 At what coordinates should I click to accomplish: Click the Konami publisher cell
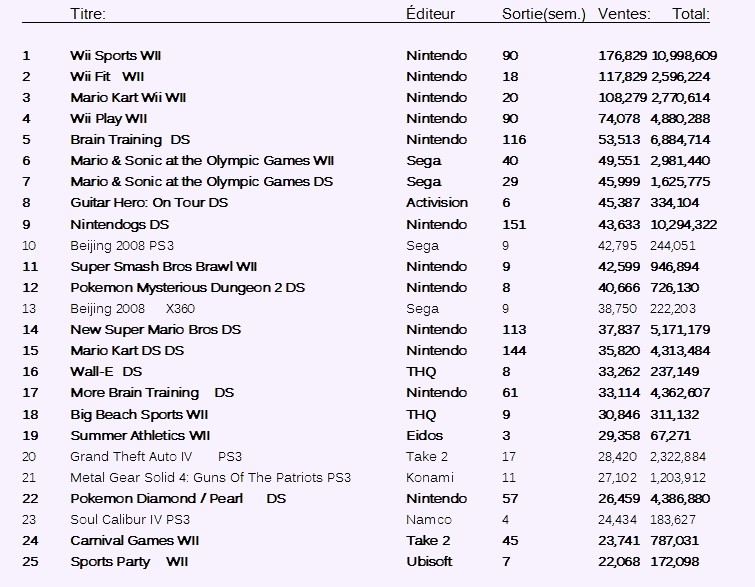coord(430,478)
